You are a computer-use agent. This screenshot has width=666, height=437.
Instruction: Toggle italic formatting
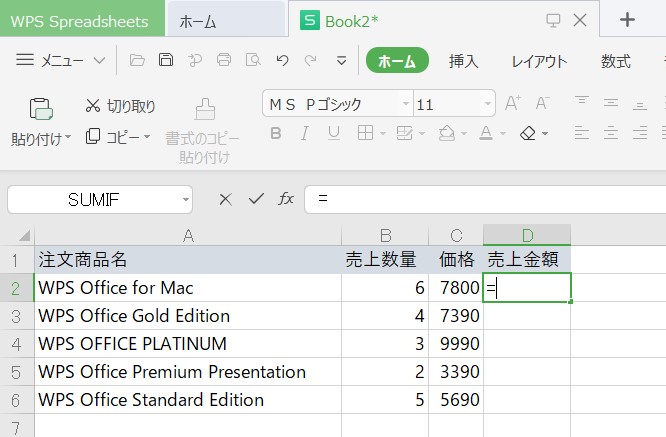305,133
